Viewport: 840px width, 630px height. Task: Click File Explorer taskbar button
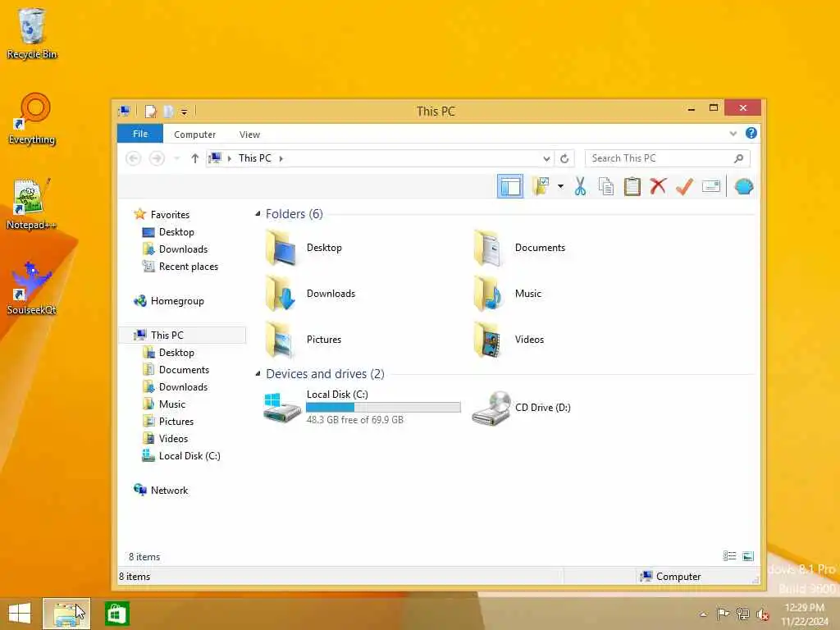point(66,614)
